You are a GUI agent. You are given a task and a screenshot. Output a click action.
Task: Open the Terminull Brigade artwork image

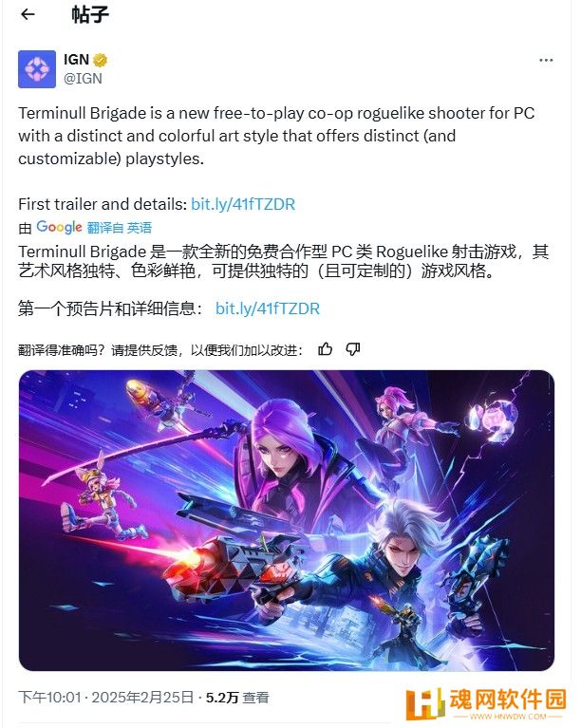pyautogui.click(x=287, y=520)
